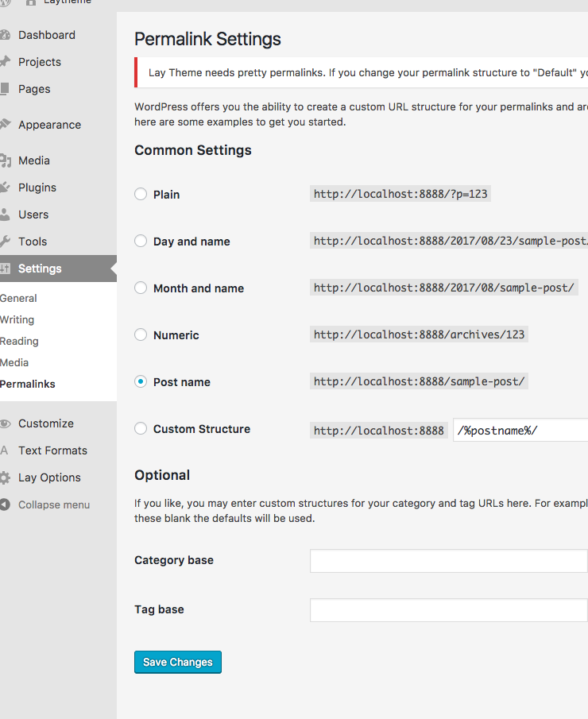Select the Plain permalink radio button
Screen dimensions: 588x719
pos(141,194)
